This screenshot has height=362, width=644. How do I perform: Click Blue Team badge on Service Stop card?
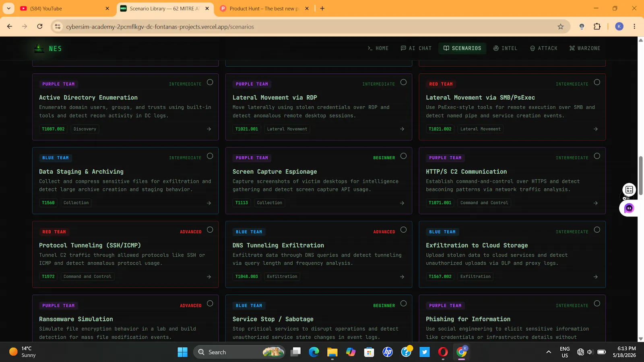click(x=249, y=306)
